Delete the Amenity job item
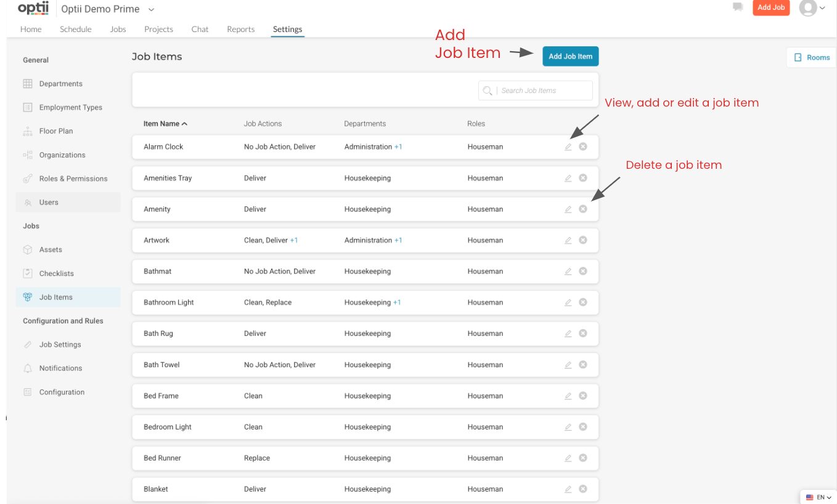Viewport: 837px width, 504px height. coord(583,209)
